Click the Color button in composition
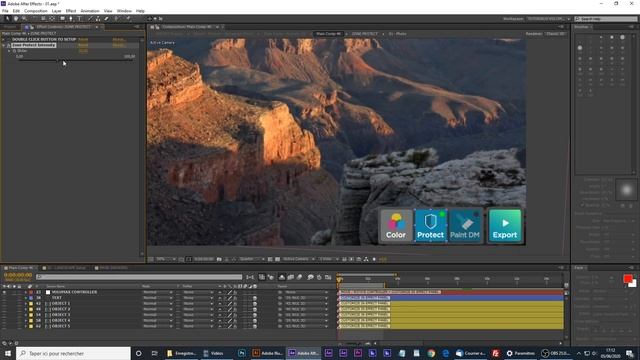Image resolution: width=640 pixels, height=360 pixels. 396,226
